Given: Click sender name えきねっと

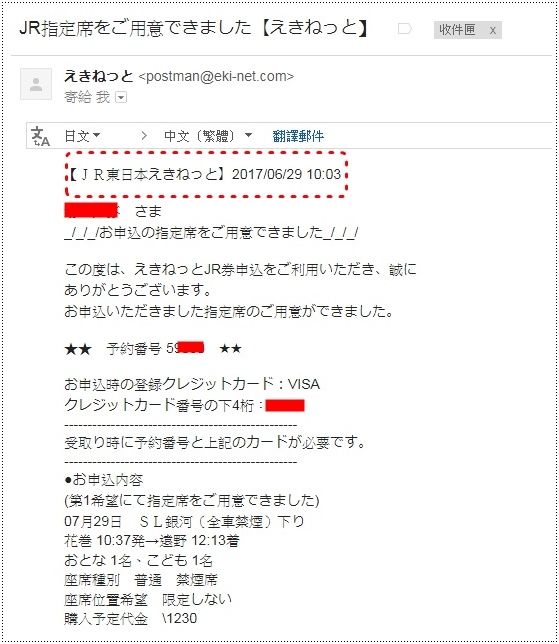Looking at the screenshot, I should pyautogui.click(x=99, y=76).
